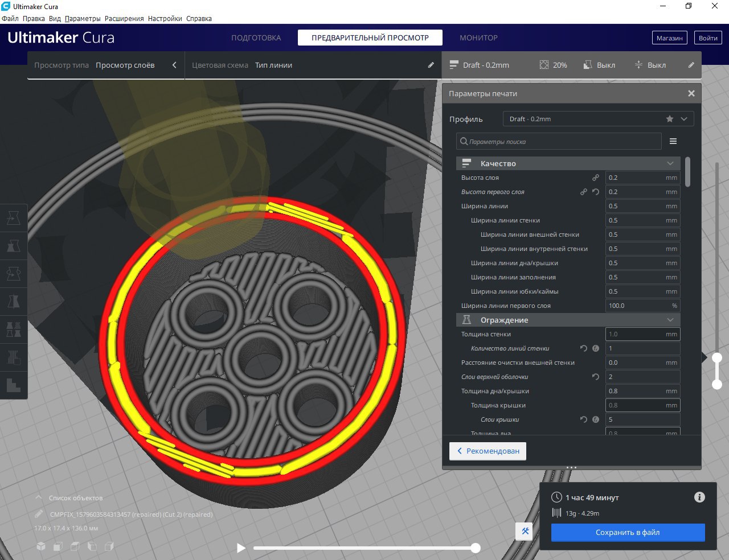729x560 pixels.
Task: Click upper handle of layer slider
Action: (x=717, y=357)
